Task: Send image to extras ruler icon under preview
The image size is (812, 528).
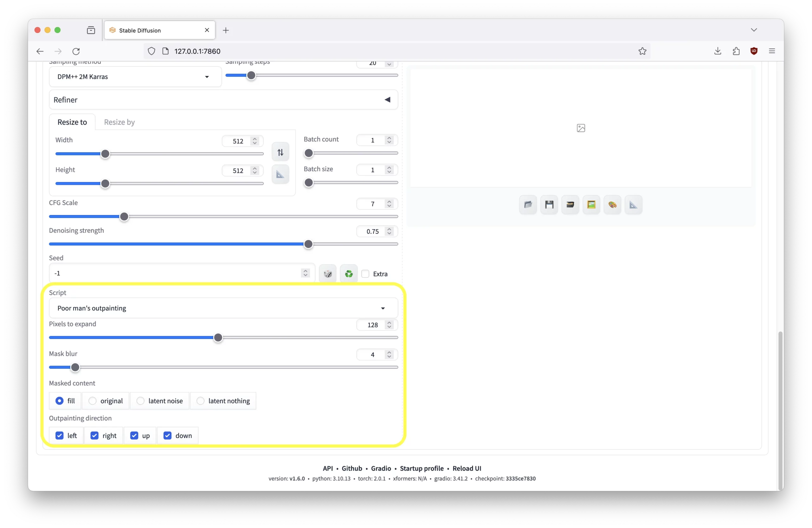Action: 633,205
